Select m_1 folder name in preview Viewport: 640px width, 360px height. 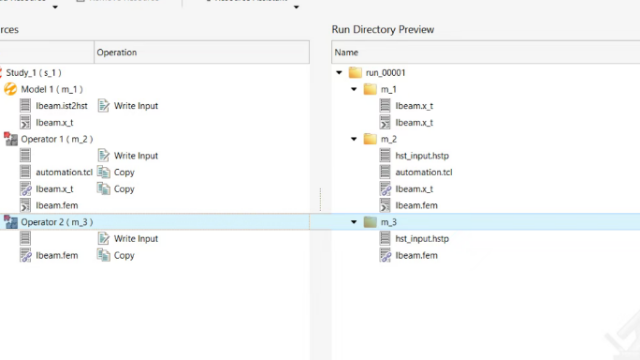pos(389,89)
